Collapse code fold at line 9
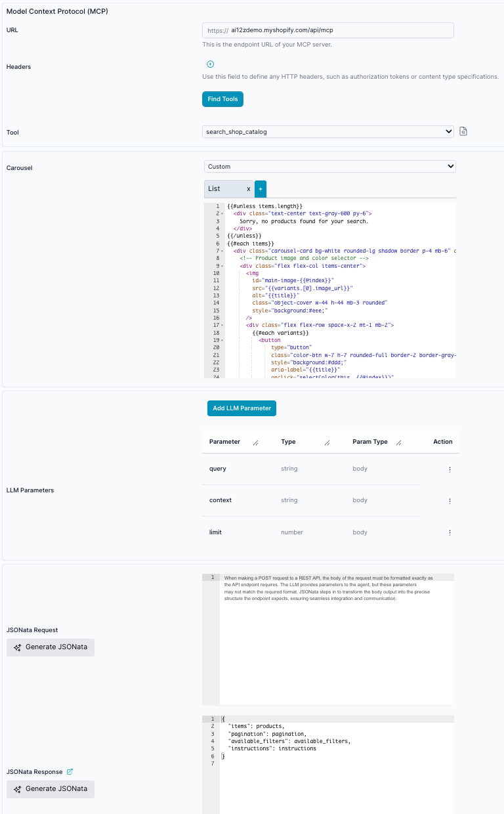The image size is (504, 814). click(x=222, y=266)
